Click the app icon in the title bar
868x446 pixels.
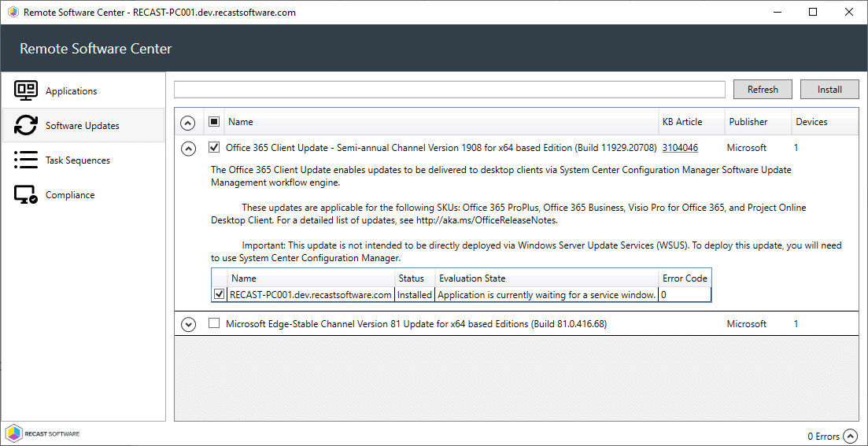pos(13,13)
